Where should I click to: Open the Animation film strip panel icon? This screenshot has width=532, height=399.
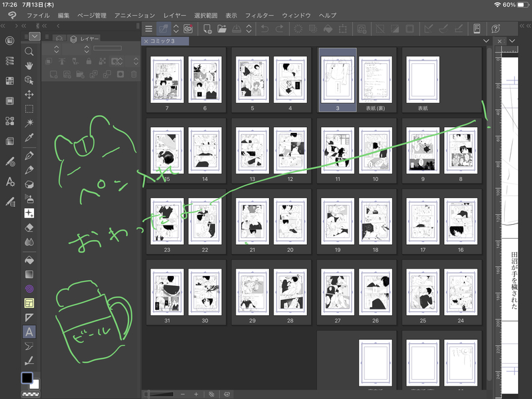coord(10,101)
